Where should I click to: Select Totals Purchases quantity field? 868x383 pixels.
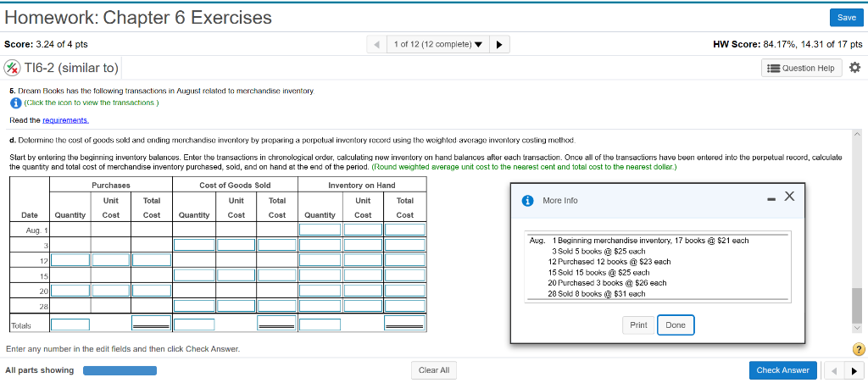(x=70, y=325)
